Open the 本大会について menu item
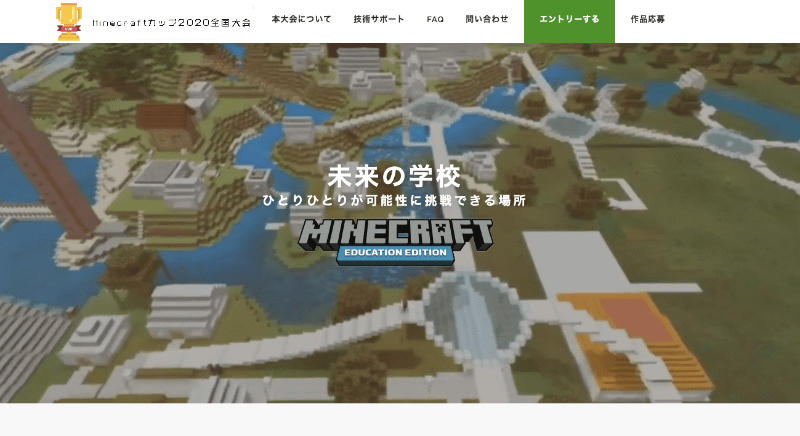800x436 pixels. click(x=301, y=19)
